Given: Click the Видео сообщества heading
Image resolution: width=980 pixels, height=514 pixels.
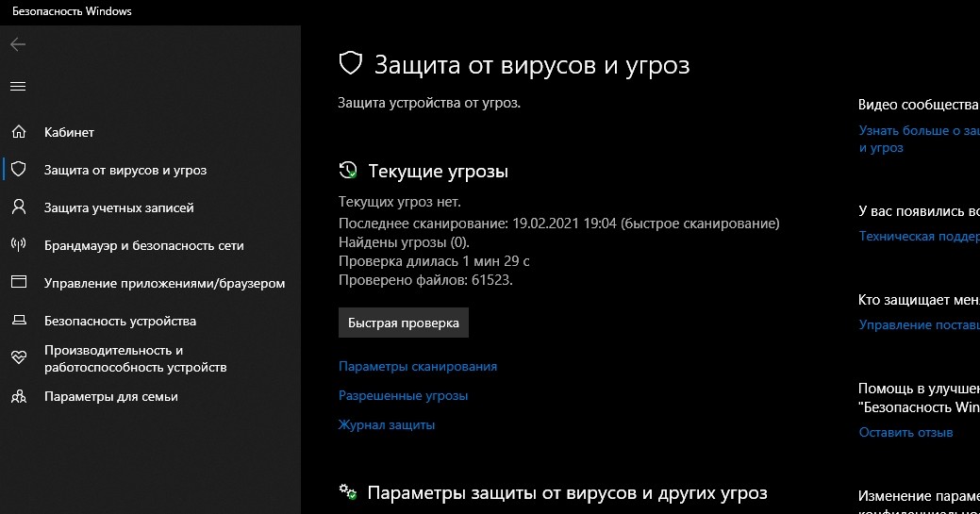Looking at the screenshot, I should point(919,105).
